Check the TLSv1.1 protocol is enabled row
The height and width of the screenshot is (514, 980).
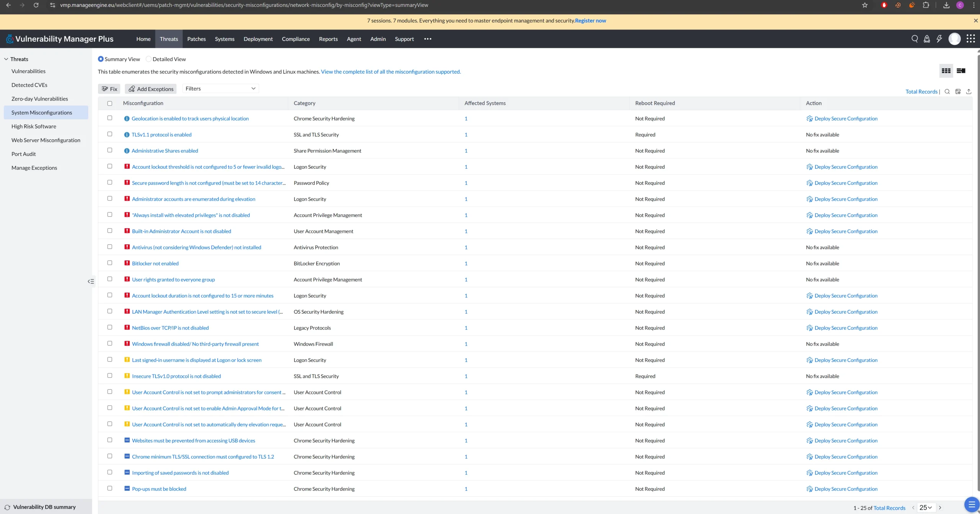tap(109, 134)
